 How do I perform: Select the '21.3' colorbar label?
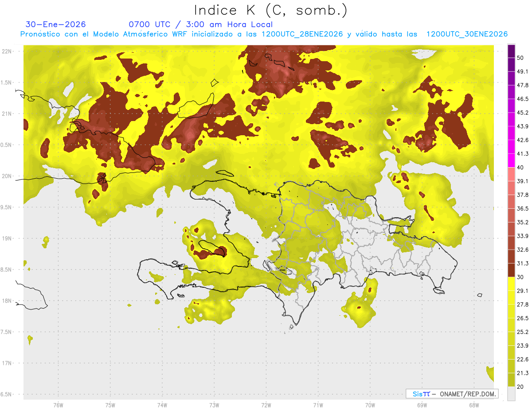click(x=523, y=373)
